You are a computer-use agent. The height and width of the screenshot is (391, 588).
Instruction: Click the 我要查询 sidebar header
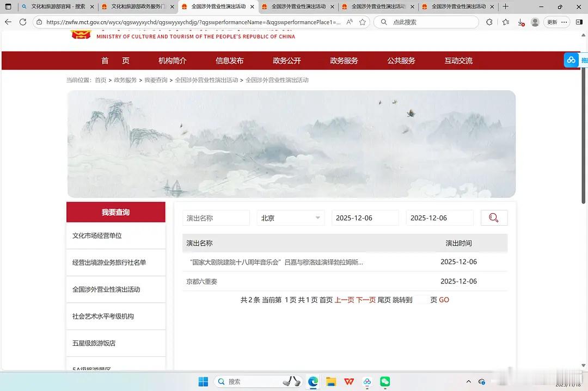click(x=116, y=212)
